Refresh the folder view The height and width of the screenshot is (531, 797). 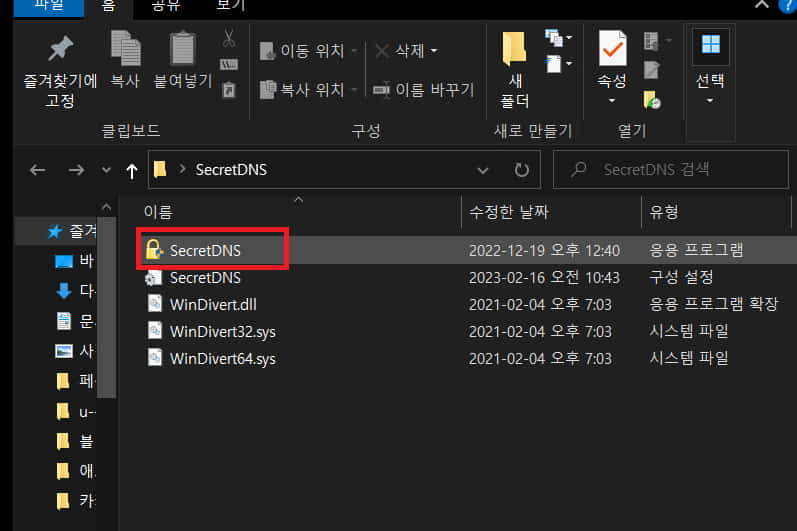[x=522, y=170]
